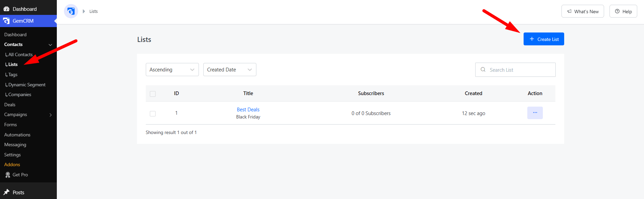
Task: Click the Create List button
Action: [x=544, y=39]
